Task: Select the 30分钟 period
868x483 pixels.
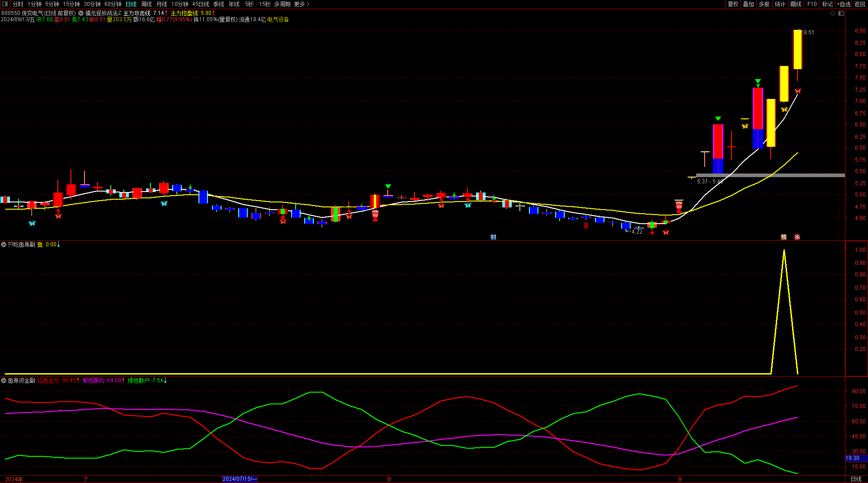Action: coord(92,4)
